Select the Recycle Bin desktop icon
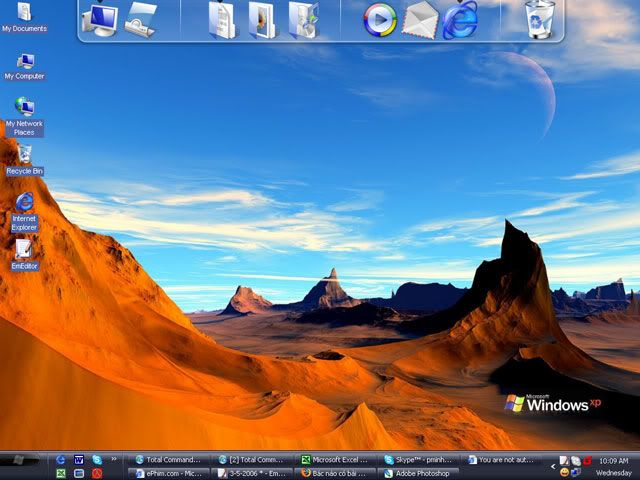The height and width of the screenshot is (480, 640). 24,160
